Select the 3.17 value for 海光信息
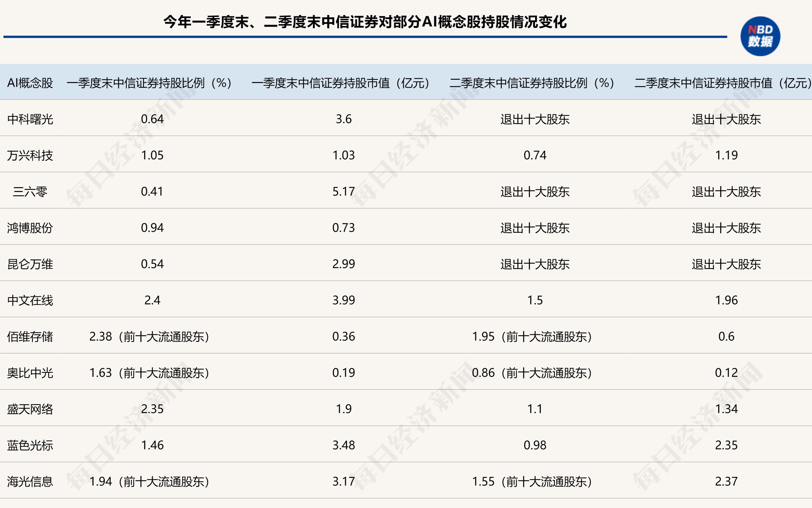Screen dimensions: 812x508 (x=344, y=482)
